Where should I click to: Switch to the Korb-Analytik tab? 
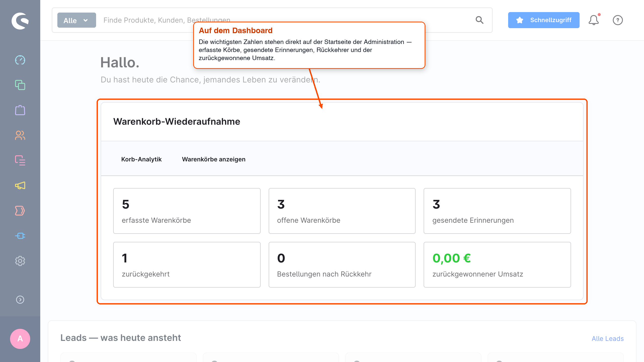[141, 159]
